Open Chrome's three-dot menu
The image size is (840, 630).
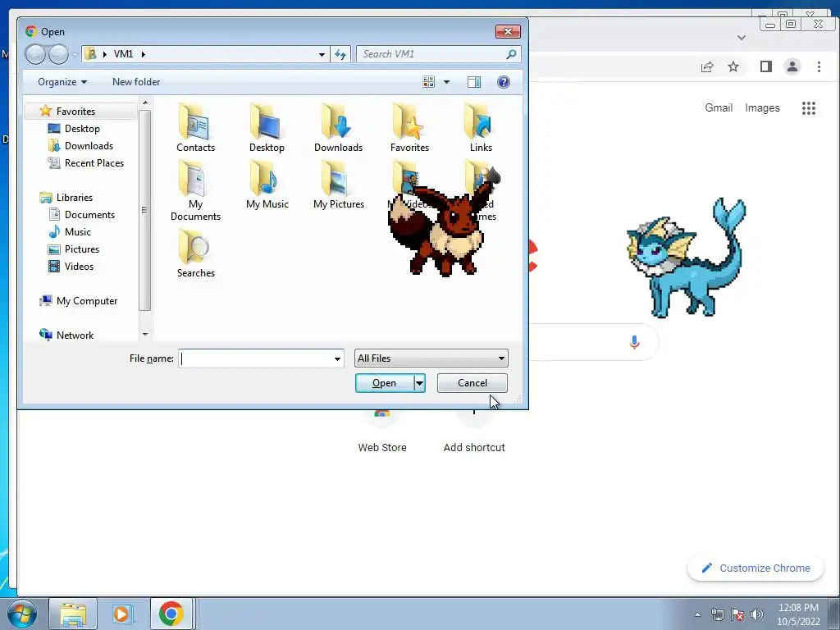pos(819,66)
